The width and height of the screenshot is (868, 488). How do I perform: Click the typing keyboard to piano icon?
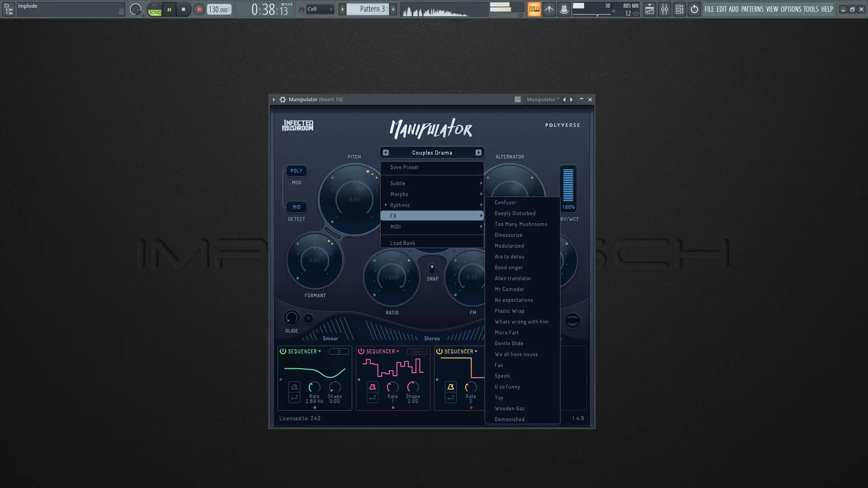(534, 9)
